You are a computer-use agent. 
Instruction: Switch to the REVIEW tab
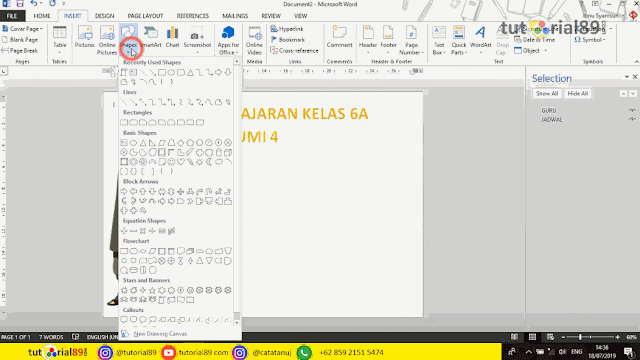pyautogui.click(x=271, y=16)
